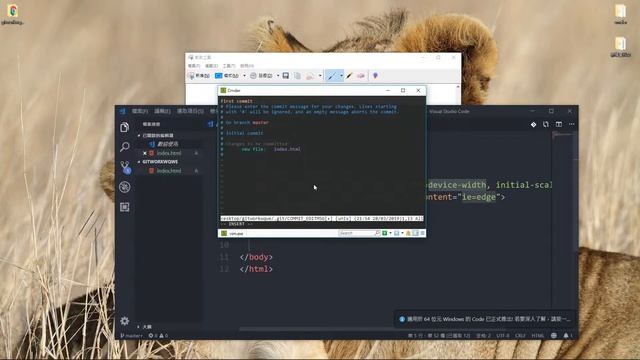The width and height of the screenshot is (640, 360).
Task: Click the Send snip icon in Snipping Tool
Action: [310, 76]
